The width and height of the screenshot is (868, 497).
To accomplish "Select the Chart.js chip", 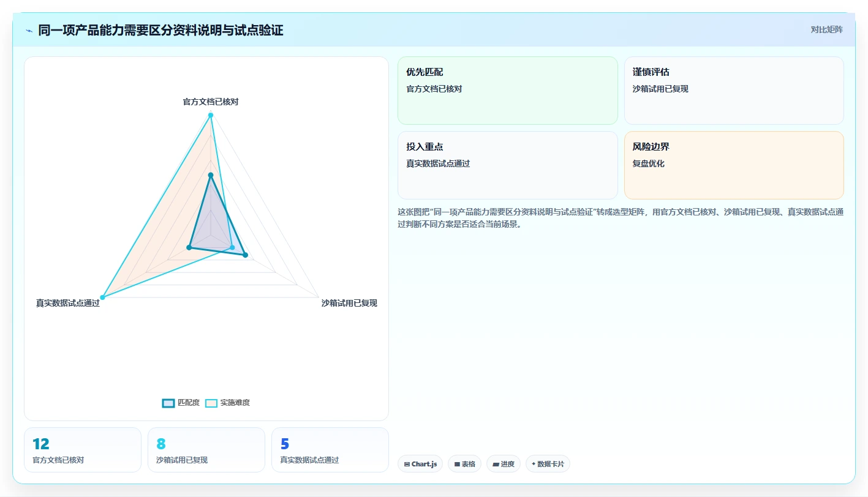I will (421, 464).
